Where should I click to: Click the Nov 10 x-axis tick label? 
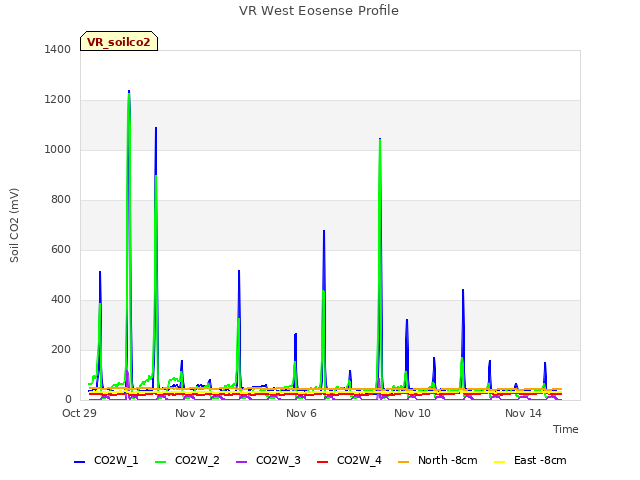[x=412, y=413]
